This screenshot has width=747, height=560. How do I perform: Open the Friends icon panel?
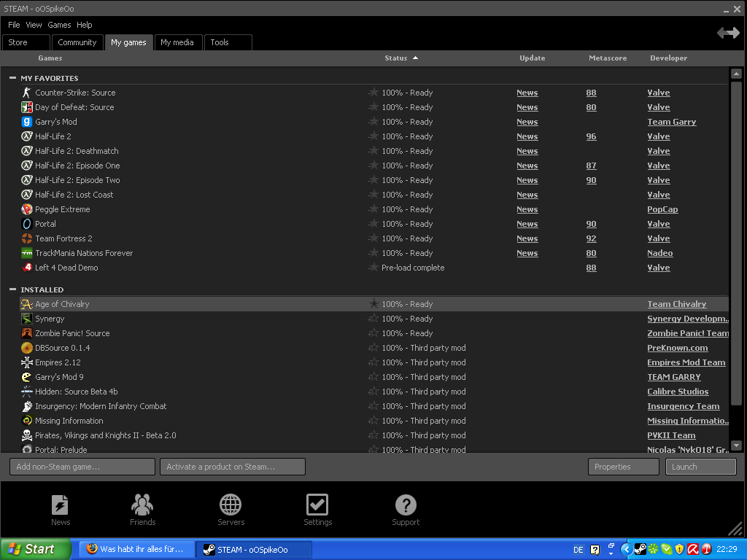point(142,505)
